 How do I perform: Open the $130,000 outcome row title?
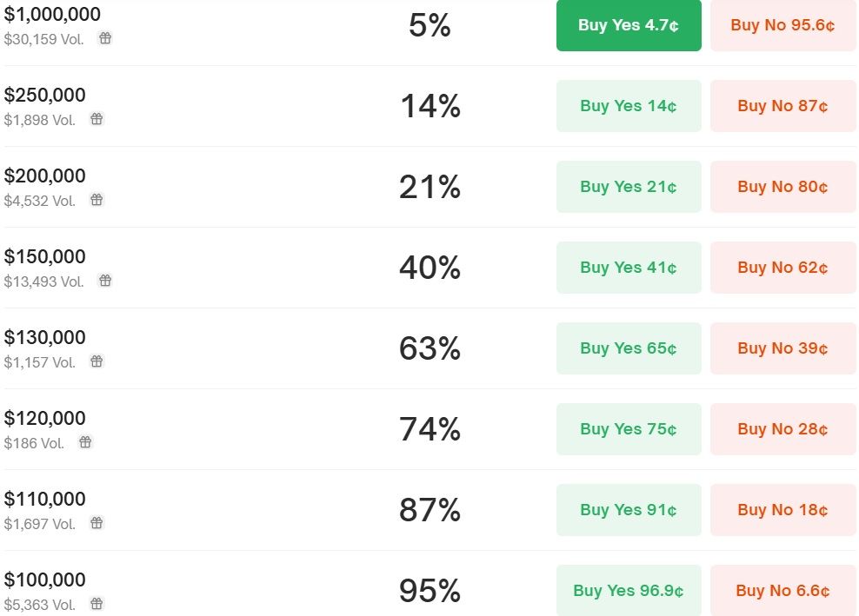coord(45,338)
